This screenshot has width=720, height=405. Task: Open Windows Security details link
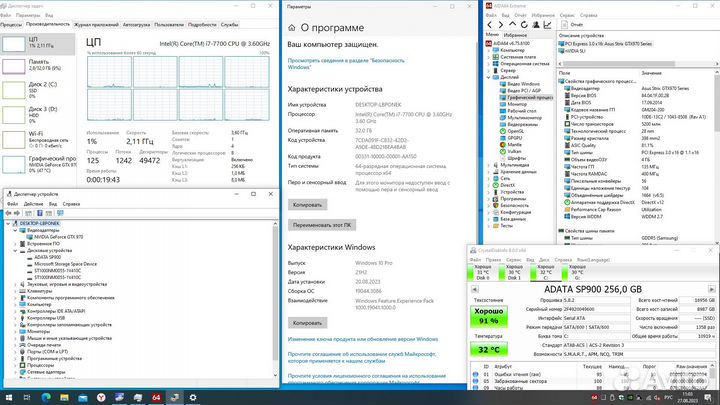[x=346, y=64]
